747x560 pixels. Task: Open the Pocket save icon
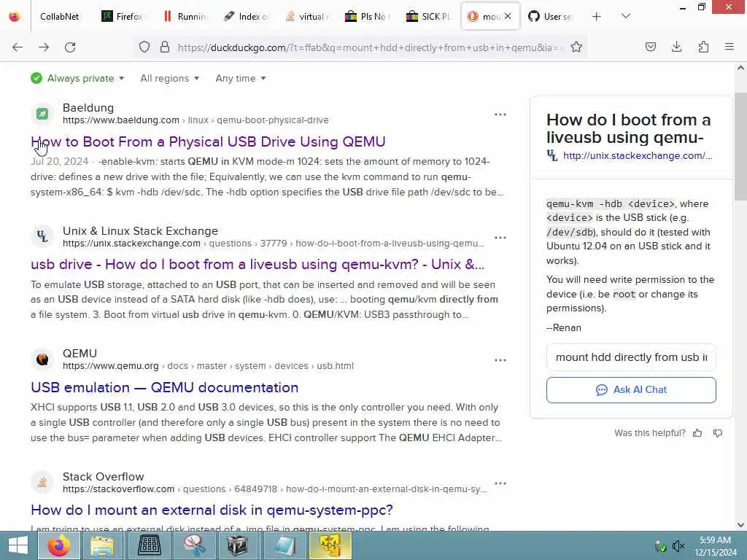pos(651,47)
